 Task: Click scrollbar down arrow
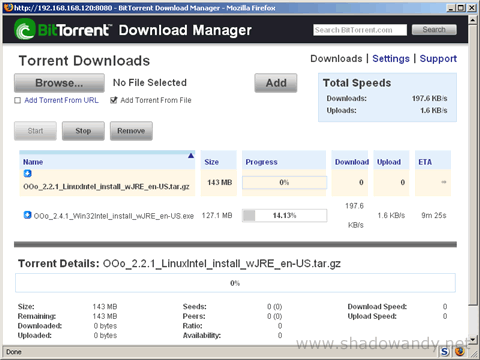[472, 340]
